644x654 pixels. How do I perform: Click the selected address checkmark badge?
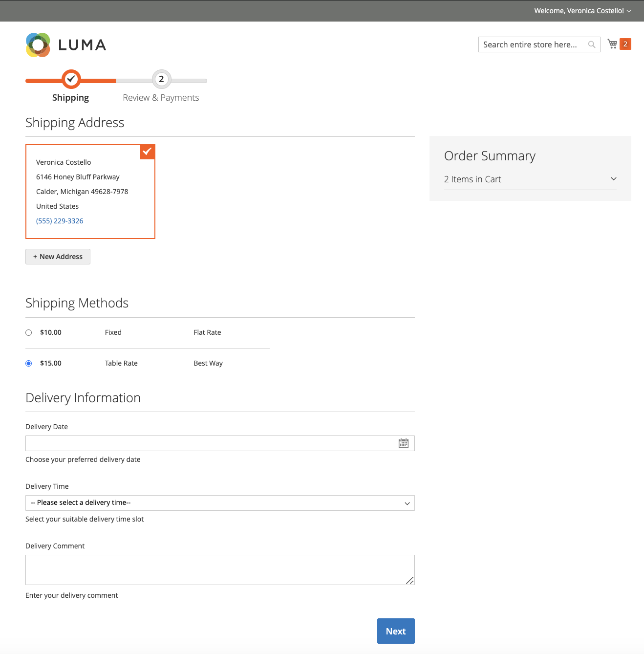[148, 152]
